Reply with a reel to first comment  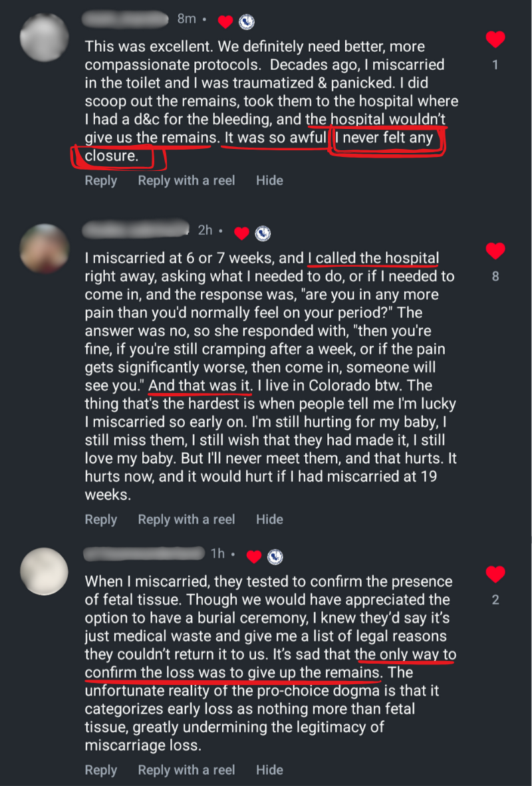186,180
